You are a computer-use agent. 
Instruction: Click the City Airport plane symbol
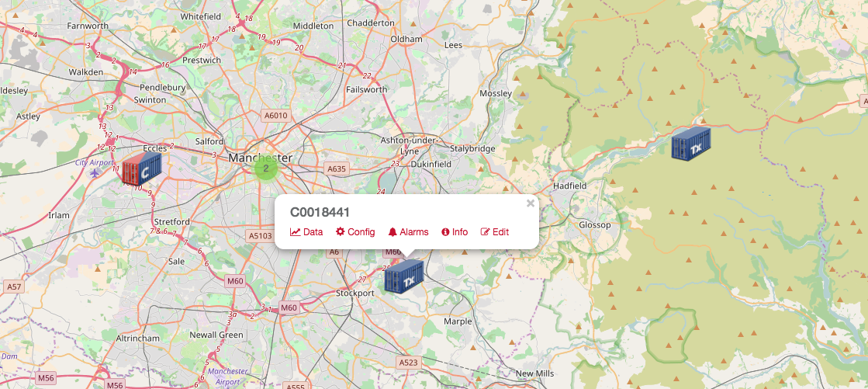click(95, 173)
